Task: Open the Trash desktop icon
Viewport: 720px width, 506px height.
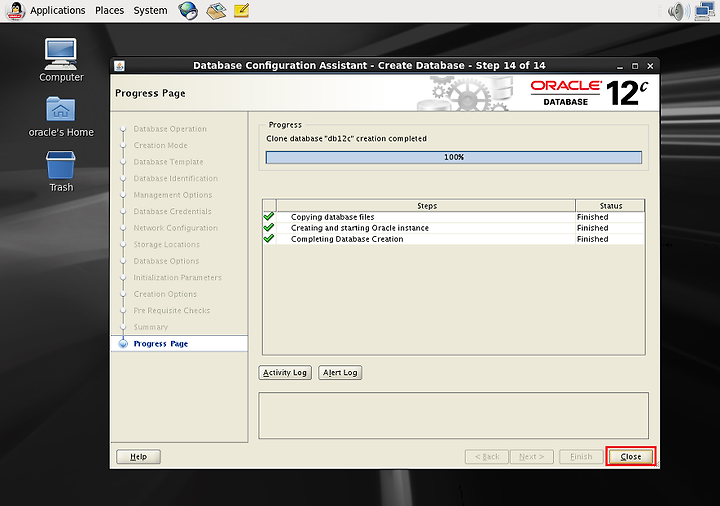Action: (61, 172)
